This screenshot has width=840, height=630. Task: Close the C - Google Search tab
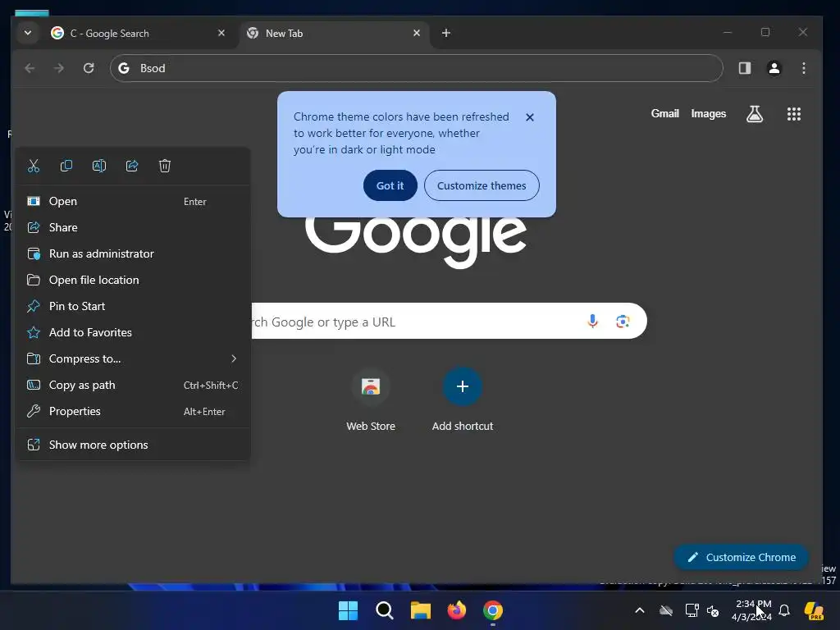[221, 33]
